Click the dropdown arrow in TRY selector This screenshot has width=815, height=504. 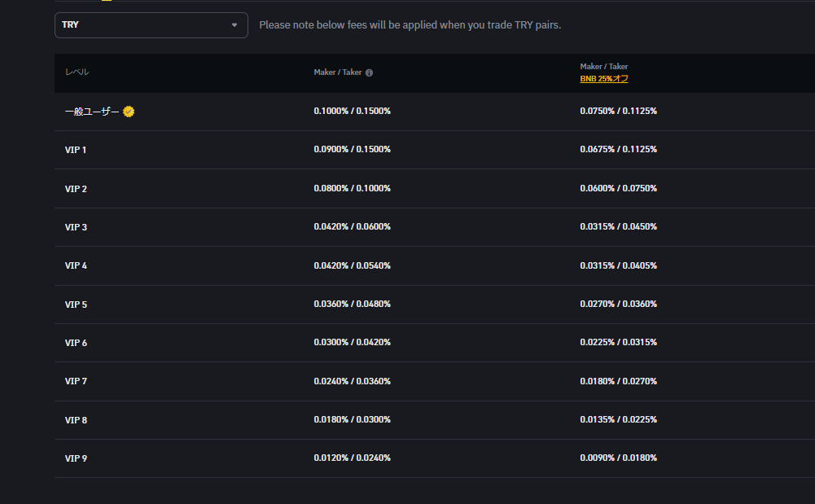234,25
